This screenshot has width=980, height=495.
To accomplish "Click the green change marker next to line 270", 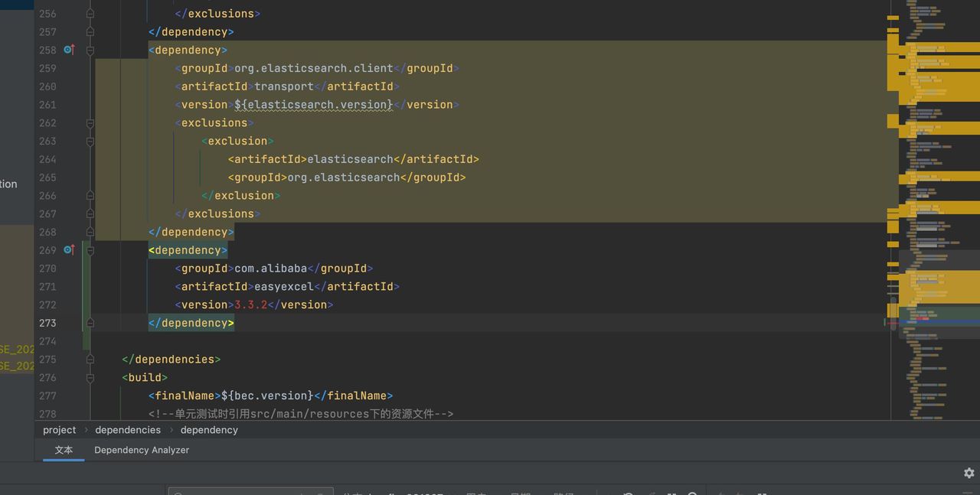I will click(x=83, y=268).
